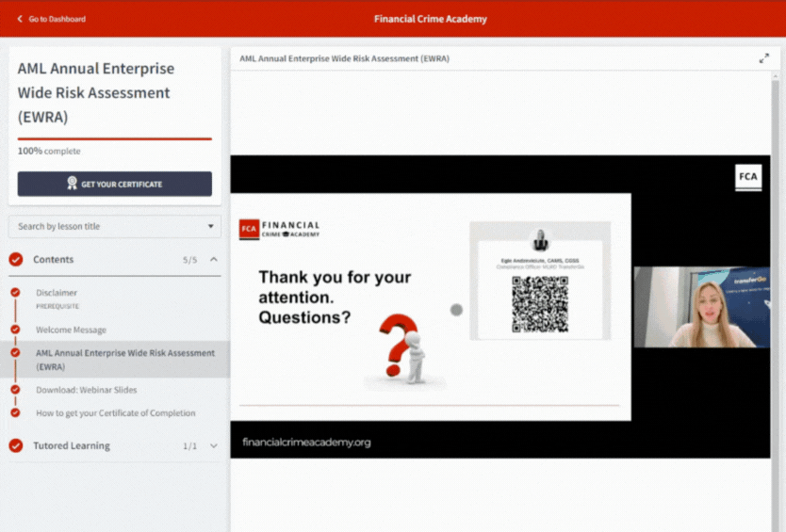
Task: Open the Disclaimer lesson
Action: tap(57, 293)
